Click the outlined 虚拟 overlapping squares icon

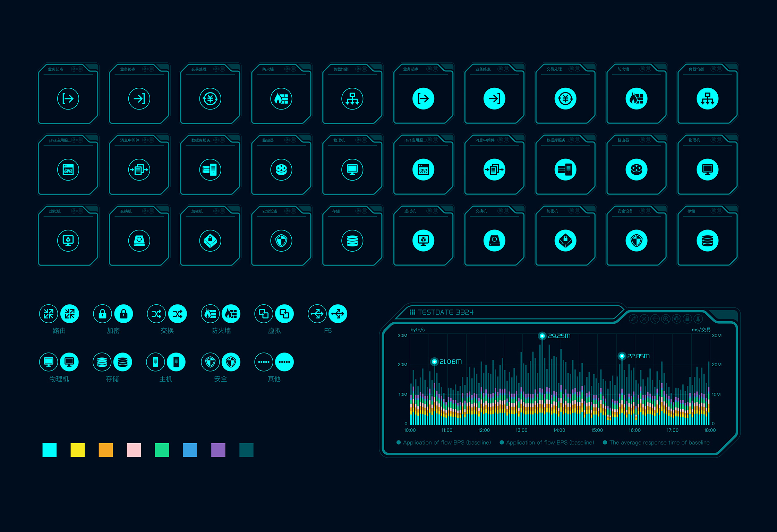pyautogui.click(x=264, y=314)
